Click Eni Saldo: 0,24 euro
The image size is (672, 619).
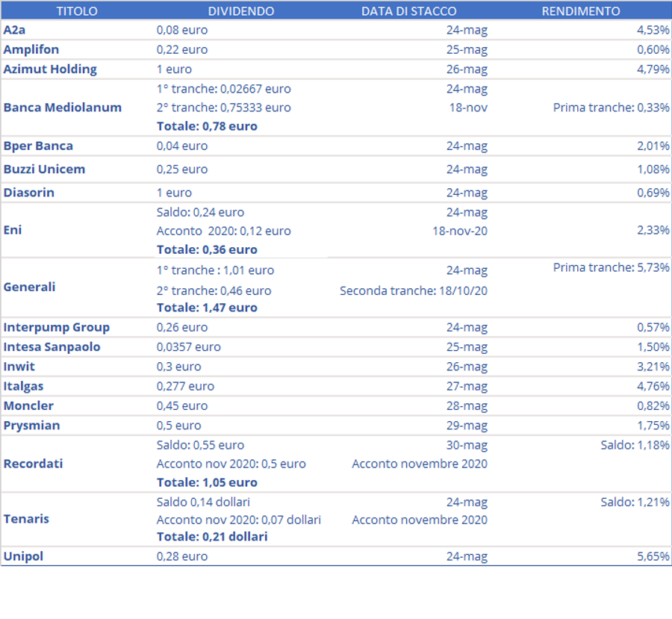tap(200, 213)
